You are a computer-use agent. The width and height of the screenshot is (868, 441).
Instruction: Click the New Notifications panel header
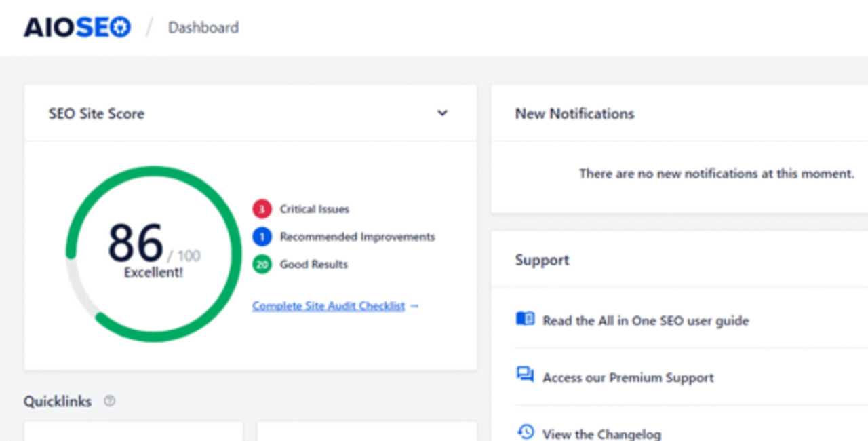(x=574, y=113)
